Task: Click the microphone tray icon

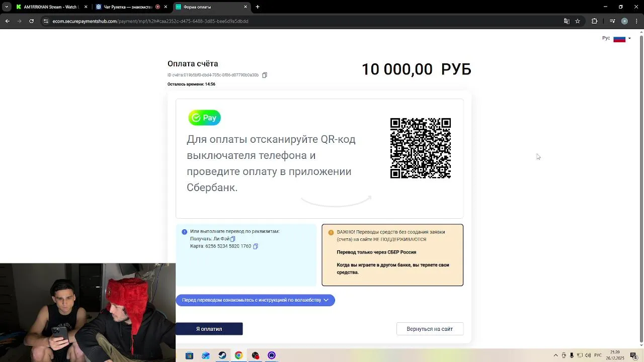Action: tap(572, 355)
